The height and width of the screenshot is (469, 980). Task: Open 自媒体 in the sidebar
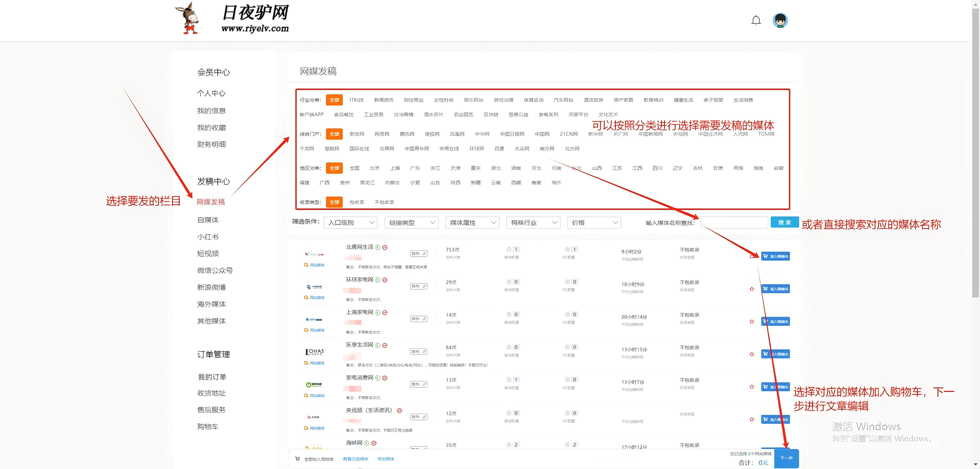(208, 220)
